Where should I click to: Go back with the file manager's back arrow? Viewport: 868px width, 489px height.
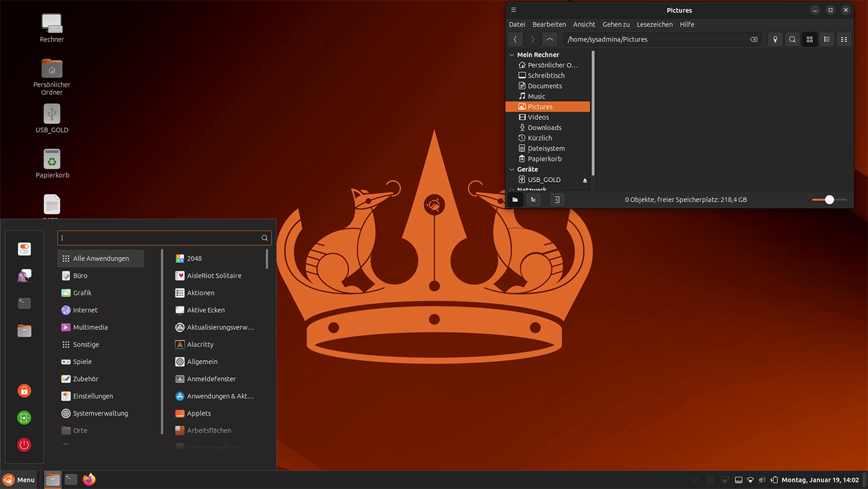pyautogui.click(x=515, y=39)
